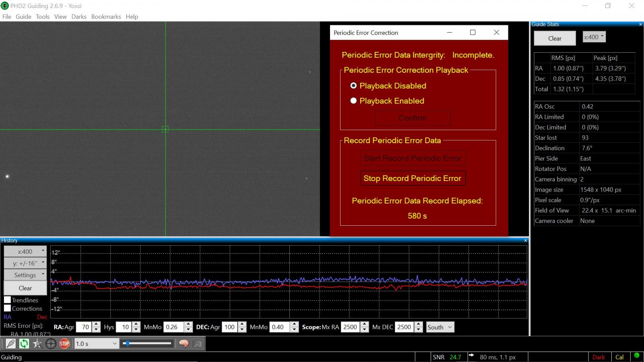Click the Mx RA input field 2500
The width and height of the screenshot is (644, 362).
point(351,327)
